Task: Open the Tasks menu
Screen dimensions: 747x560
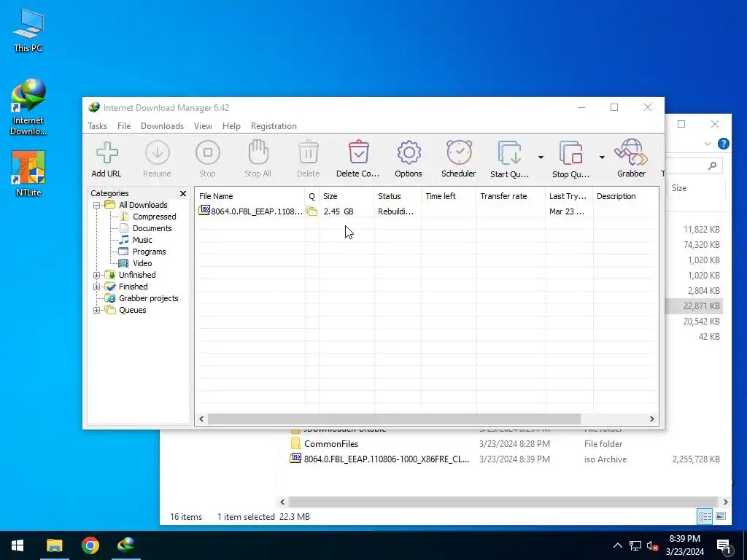Action: coord(97,126)
